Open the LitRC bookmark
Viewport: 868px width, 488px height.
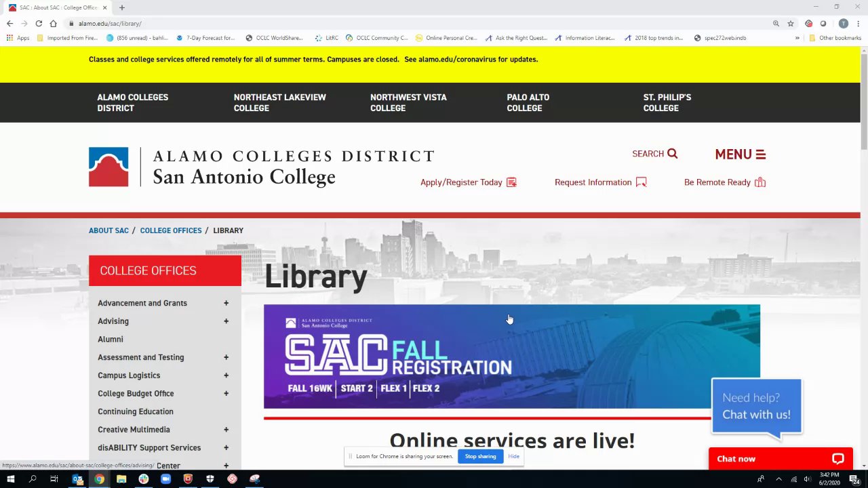click(x=327, y=38)
